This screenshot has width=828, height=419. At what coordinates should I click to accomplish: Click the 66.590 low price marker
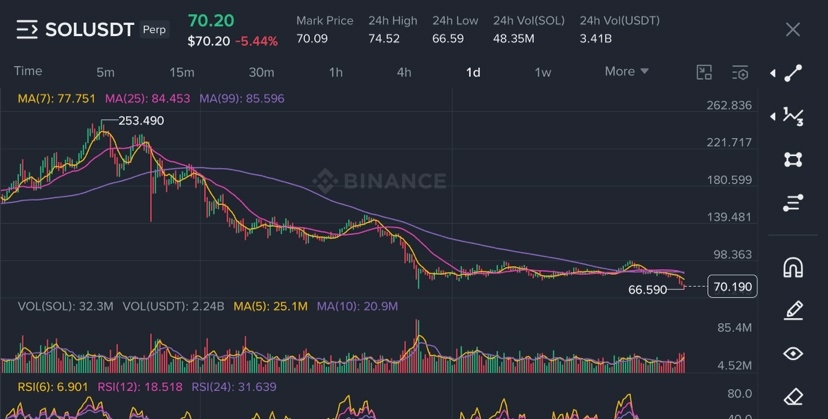coord(647,290)
